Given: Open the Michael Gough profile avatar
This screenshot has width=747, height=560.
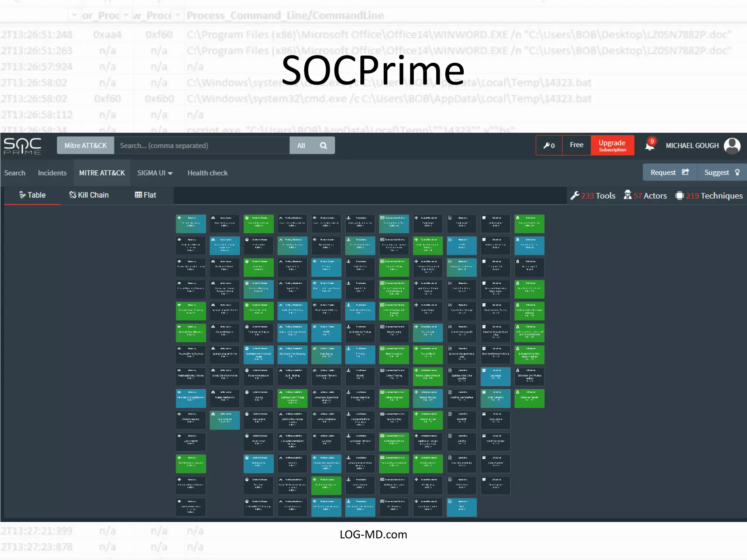Looking at the screenshot, I should [x=732, y=146].
